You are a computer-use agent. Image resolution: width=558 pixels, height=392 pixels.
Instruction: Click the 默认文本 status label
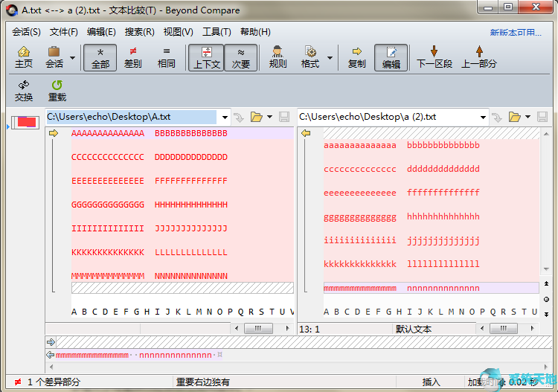414,329
